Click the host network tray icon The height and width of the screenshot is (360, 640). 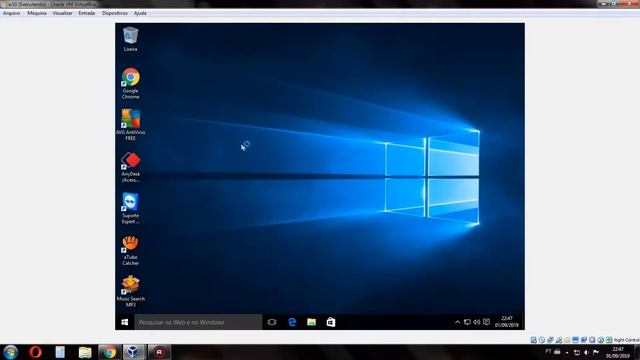(577, 352)
